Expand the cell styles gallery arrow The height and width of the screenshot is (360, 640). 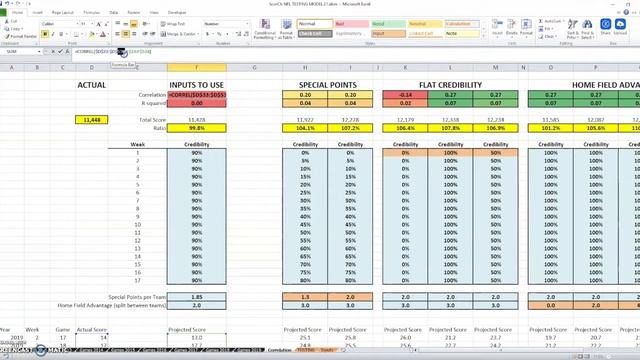click(484, 36)
